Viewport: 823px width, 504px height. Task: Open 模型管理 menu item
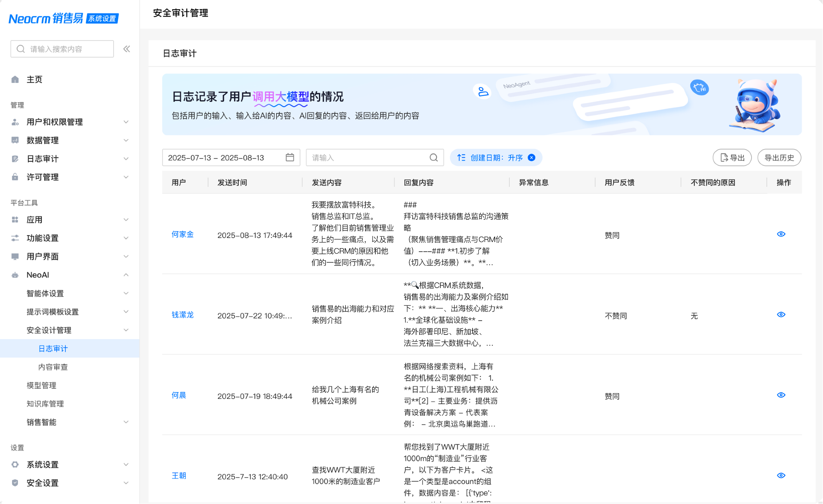point(41,385)
